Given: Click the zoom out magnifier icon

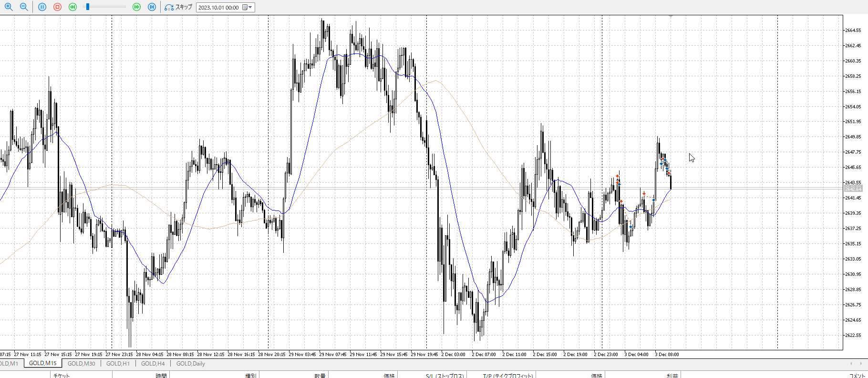Looking at the screenshot, I should 24,7.
